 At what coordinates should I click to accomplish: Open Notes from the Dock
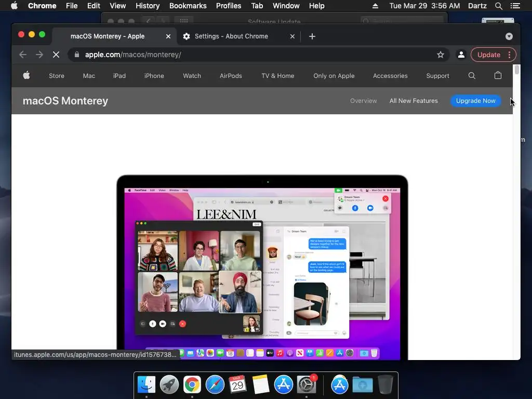[261, 384]
